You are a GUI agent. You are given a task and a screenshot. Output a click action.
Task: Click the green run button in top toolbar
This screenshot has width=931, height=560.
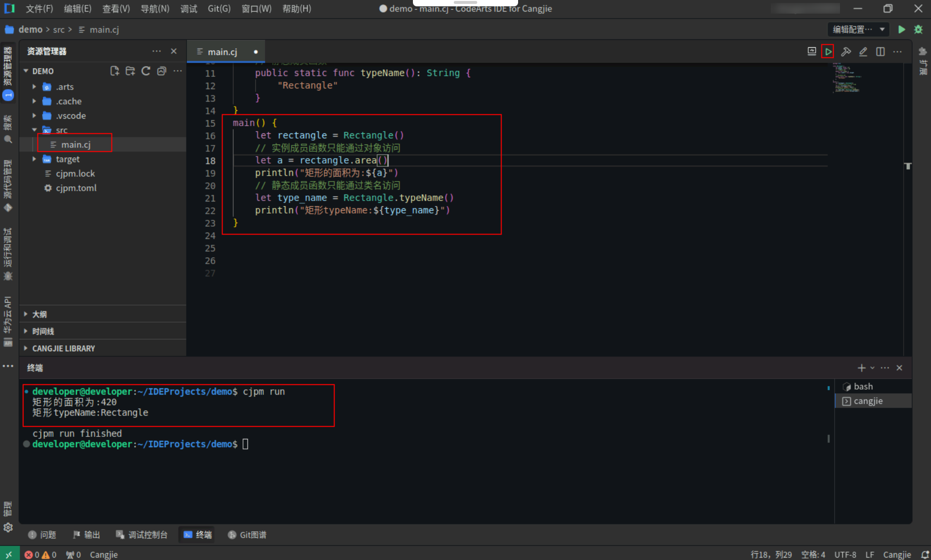901,30
